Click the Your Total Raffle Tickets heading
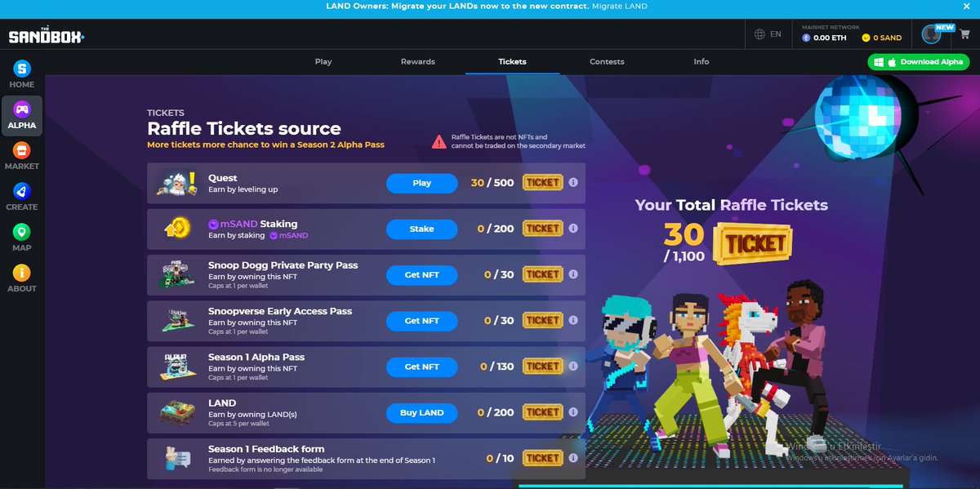980x489 pixels. 732,205
